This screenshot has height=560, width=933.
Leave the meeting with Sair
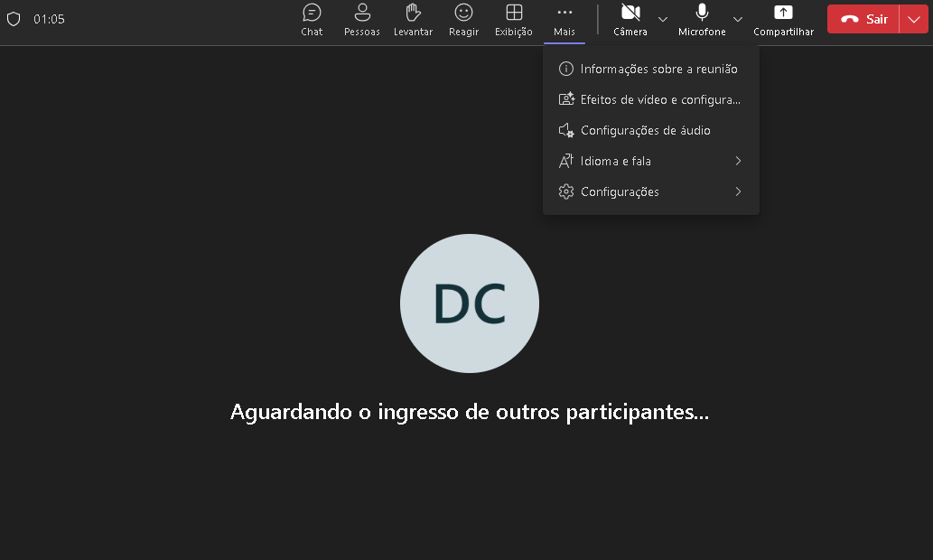click(863, 19)
